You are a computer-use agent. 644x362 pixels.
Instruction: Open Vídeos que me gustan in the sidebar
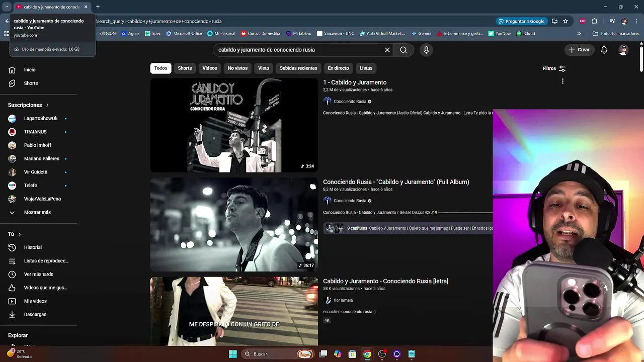click(38, 288)
